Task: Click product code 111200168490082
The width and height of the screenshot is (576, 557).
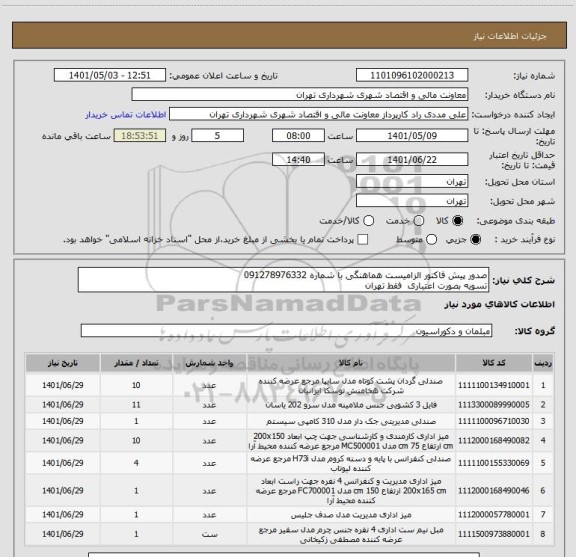Action: click(x=494, y=441)
